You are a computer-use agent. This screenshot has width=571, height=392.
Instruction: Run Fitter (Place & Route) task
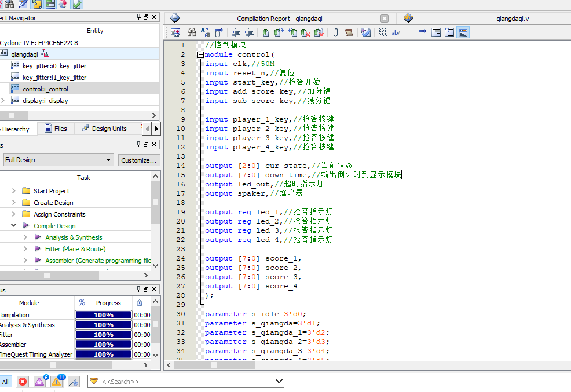click(x=75, y=249)
